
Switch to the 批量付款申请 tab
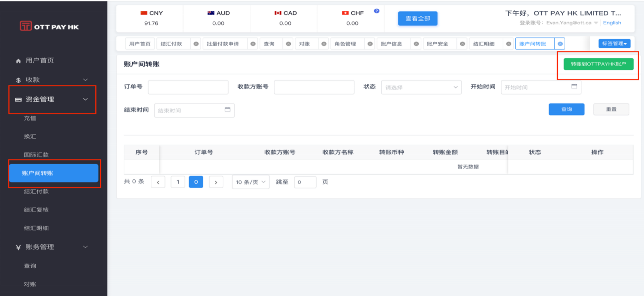[x=223, y=44]
